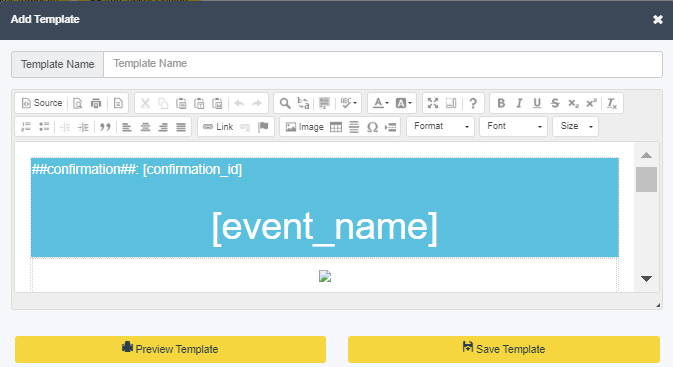Click the Undo arrow icon

239,103
